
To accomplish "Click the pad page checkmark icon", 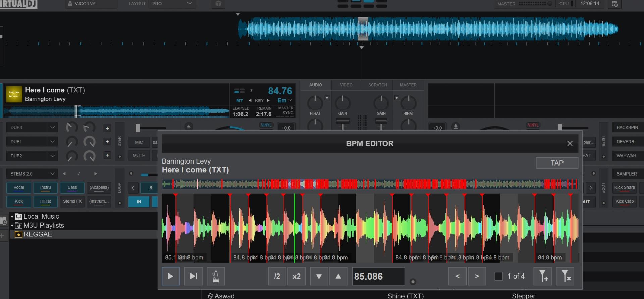I will click(79, 174).
